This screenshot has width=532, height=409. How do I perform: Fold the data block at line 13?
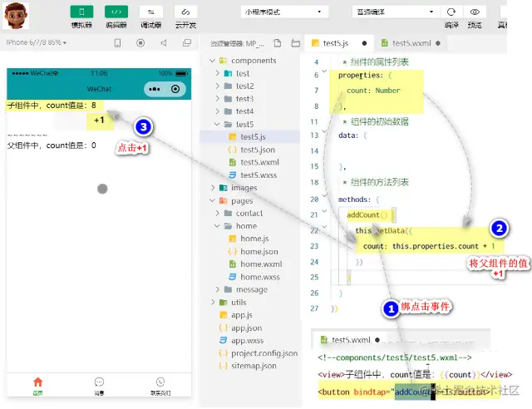[324, 131]
